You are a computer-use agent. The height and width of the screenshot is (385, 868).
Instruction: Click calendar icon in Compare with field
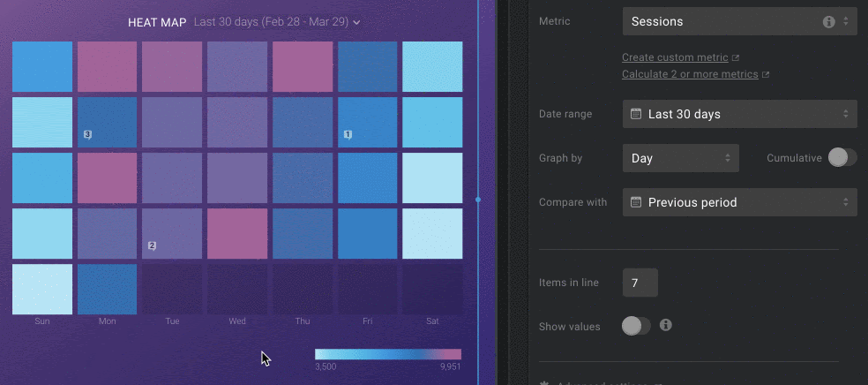pos(636,202)
